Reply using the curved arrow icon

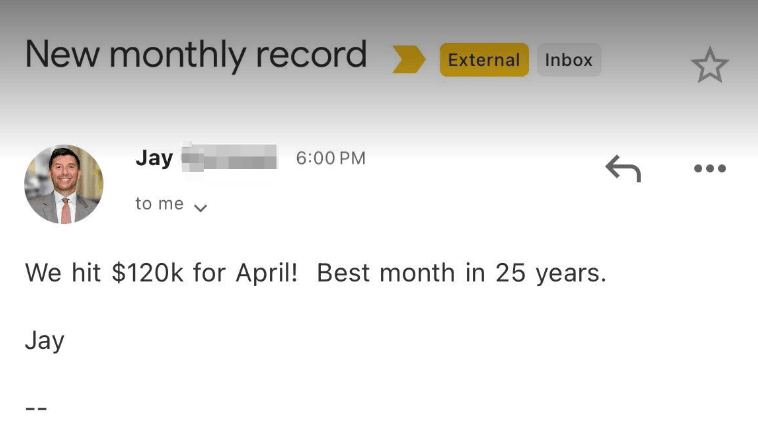(x=623, y=168)
